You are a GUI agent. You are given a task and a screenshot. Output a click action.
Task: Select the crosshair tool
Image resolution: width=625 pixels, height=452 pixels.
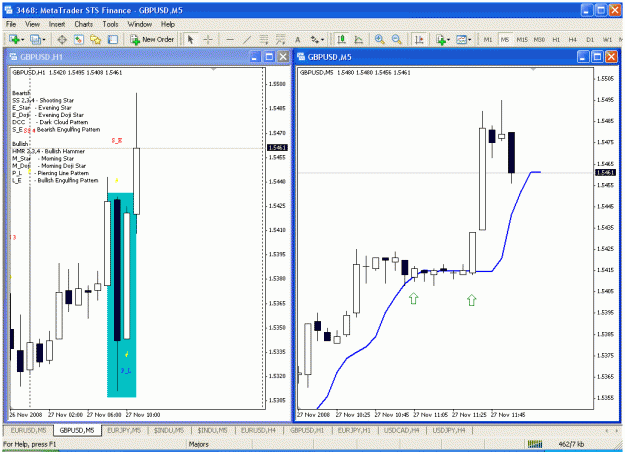[x=208, y=39]
